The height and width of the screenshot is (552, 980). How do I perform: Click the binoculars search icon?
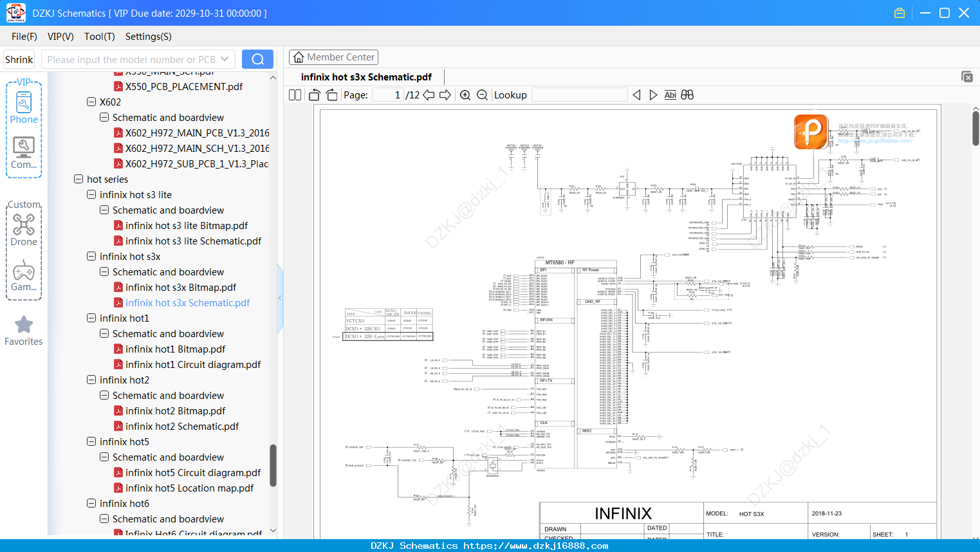point(687,95)
